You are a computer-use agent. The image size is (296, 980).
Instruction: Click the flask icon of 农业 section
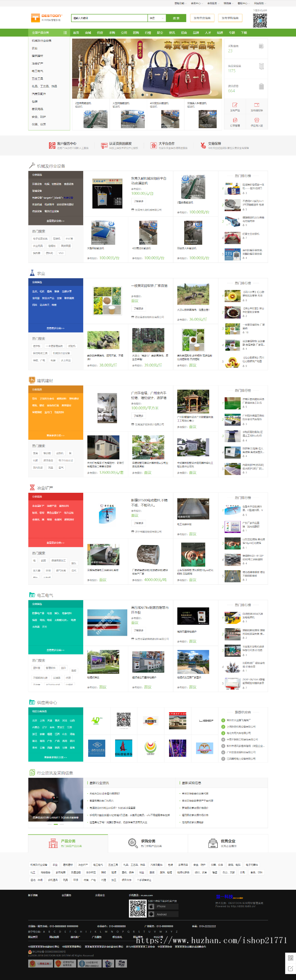point(32,273)
